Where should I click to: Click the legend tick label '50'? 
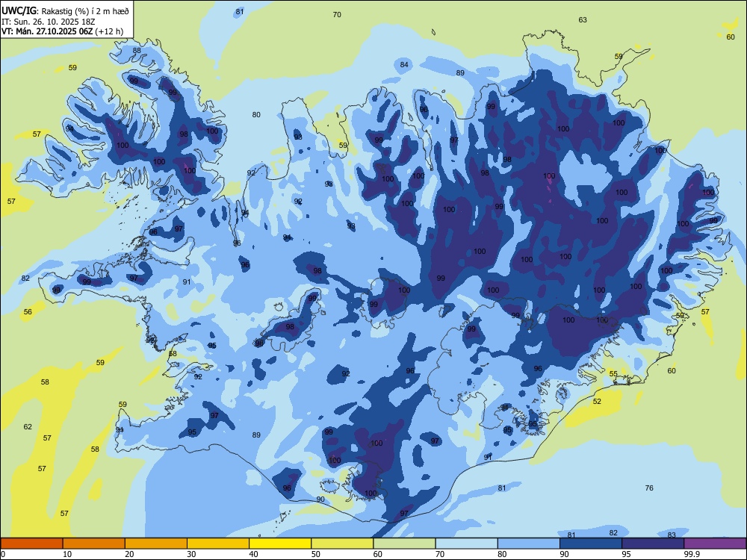coord(316,554)
